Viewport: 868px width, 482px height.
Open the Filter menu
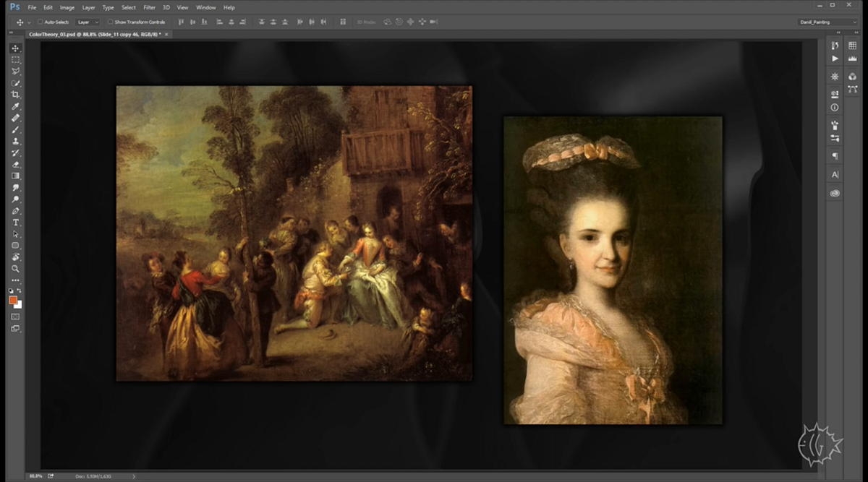149,7
